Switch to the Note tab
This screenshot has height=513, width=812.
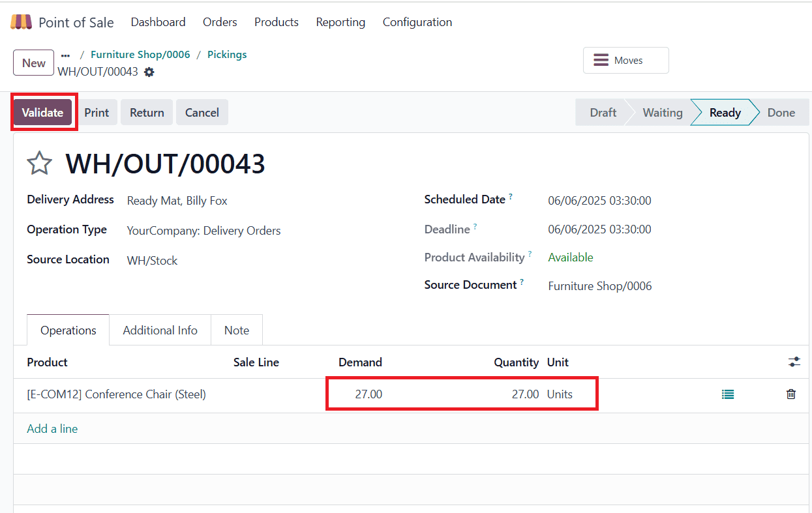pyautogui.click(x=237, y=330)
